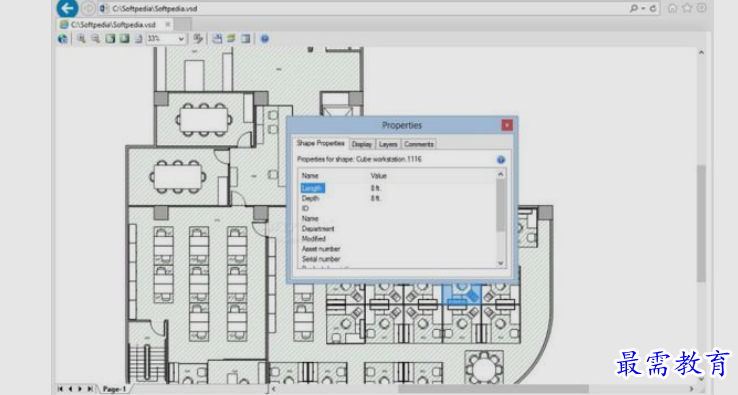Click the blue help icon in Properties dialog
738x395 pixels.
[501, 160]
